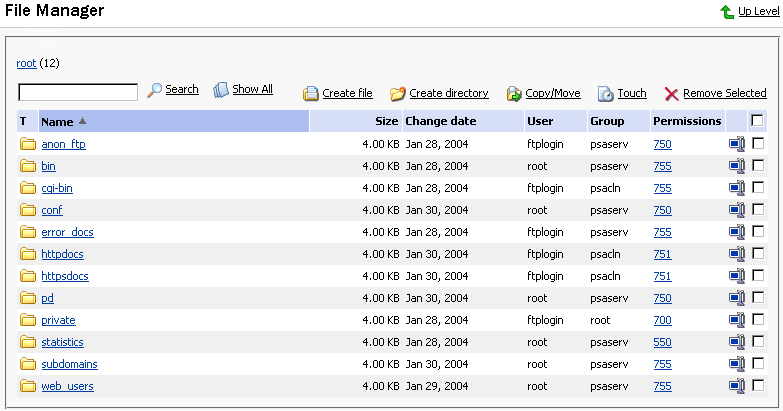Screen dimensions: 783x411
Task: Open the root breadcrumb link
Action: coord(26,63)
